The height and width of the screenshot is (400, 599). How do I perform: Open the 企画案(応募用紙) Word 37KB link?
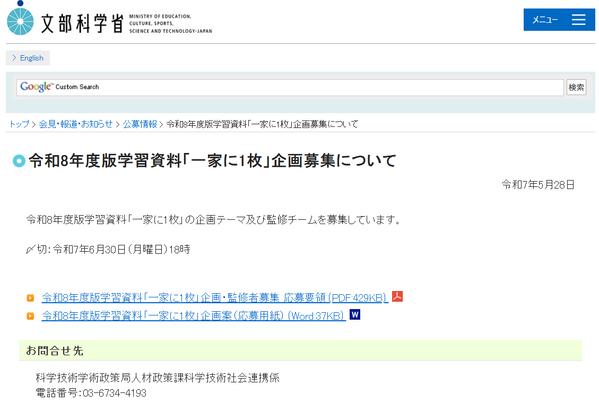pos(194,316)
